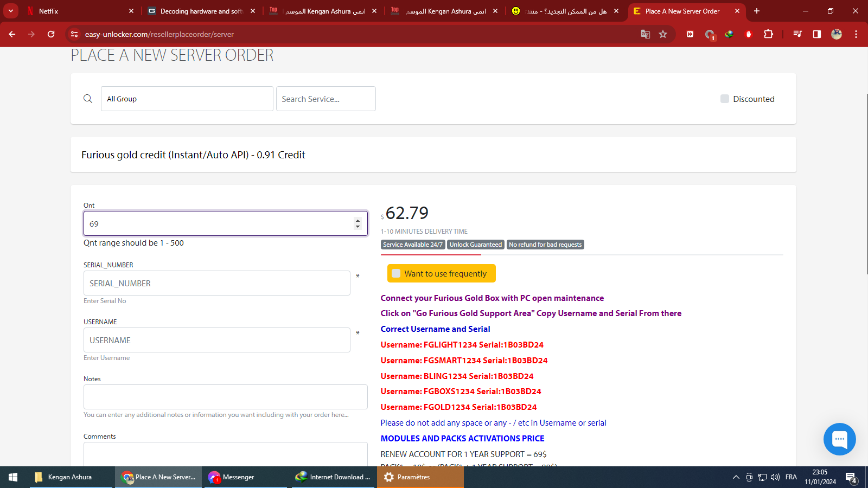This screenshot has width=868, height=488.
Task: Click the Internet Download Manager extension icon
Action: (x=729, y=34)
